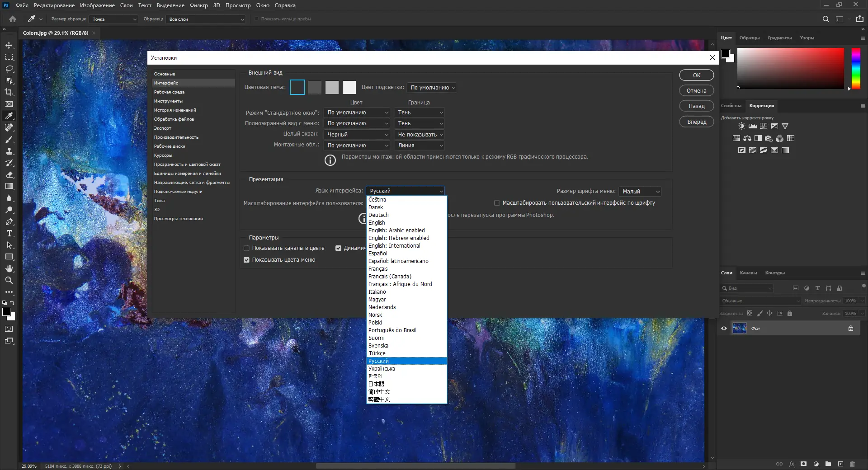
Task: Select the Lasso tool
Action: (x=9, y=69)
